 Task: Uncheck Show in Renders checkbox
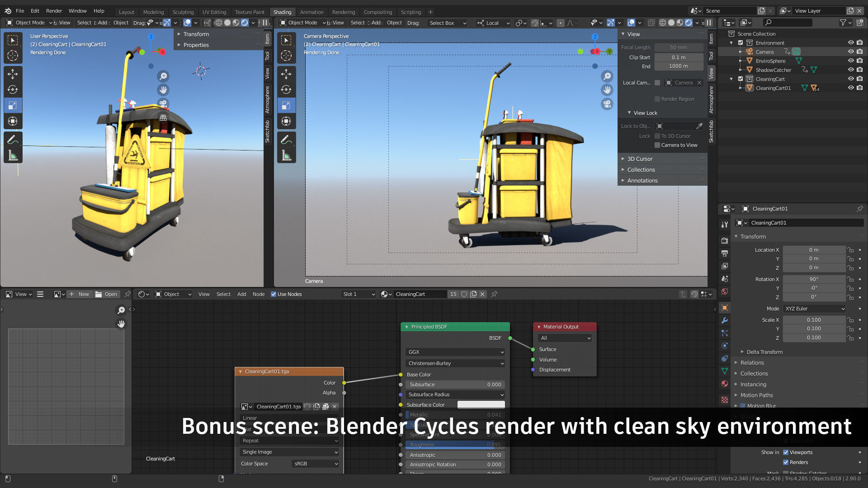786,462
